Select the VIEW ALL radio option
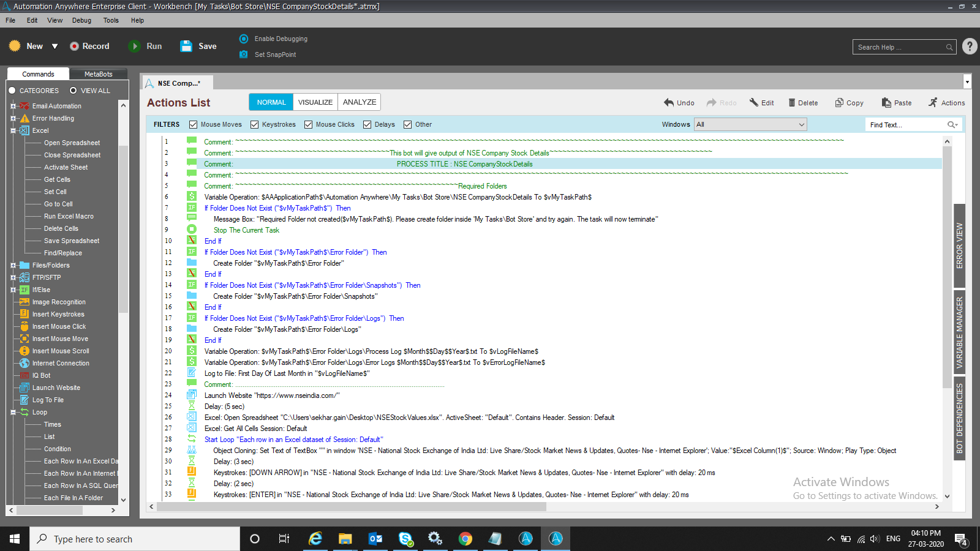The height and width of the screenshot is (551, 980). (73, 91)
